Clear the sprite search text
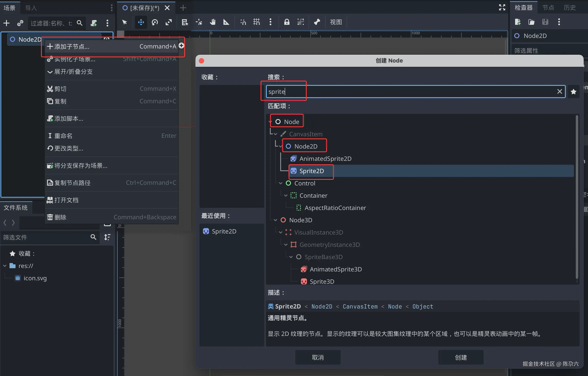This screenshot has width=588, height=376. pos(559,92)
